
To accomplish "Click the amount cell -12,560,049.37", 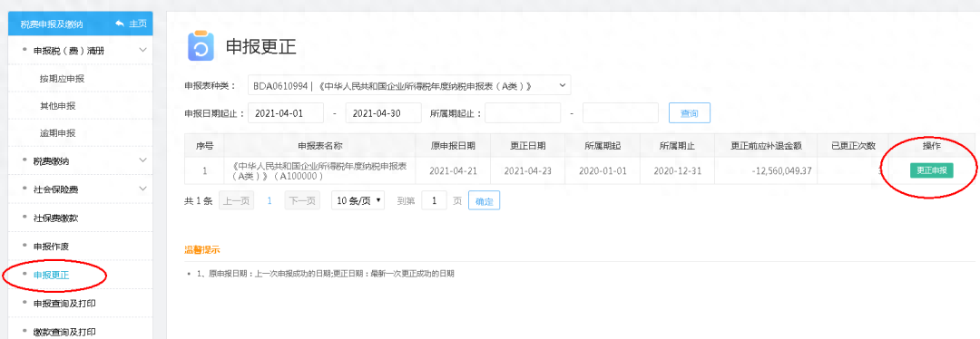I will (x=766, y=171).
